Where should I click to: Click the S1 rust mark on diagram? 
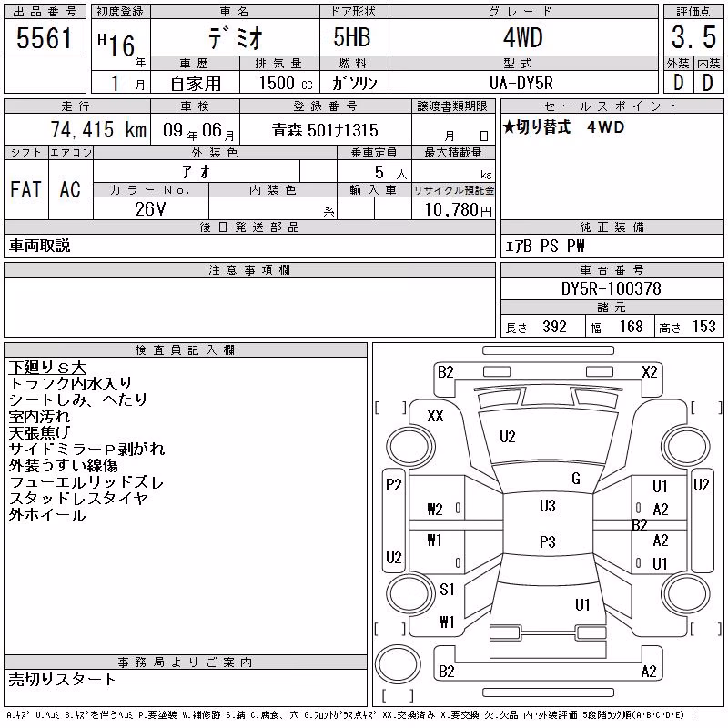(x=447, y=589)
